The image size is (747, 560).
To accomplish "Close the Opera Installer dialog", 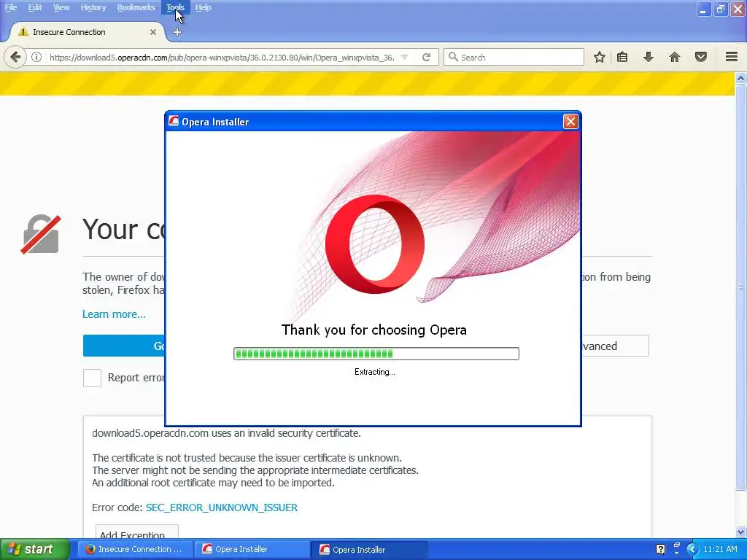I will tap(570, 122).
